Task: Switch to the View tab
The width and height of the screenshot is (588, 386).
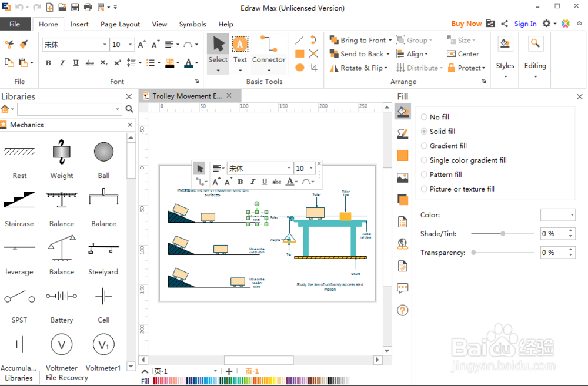Action: tap(159, 24)
